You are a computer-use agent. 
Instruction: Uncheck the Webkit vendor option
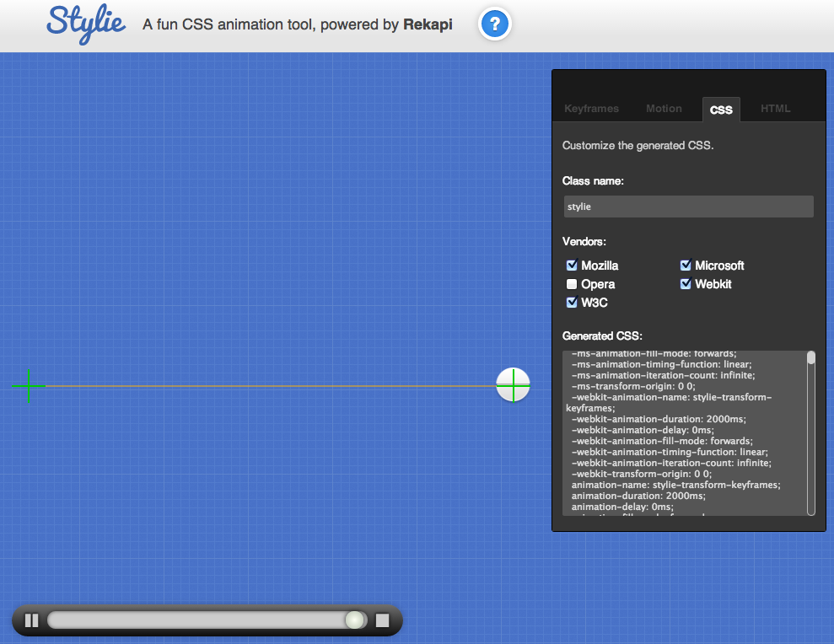686,284
